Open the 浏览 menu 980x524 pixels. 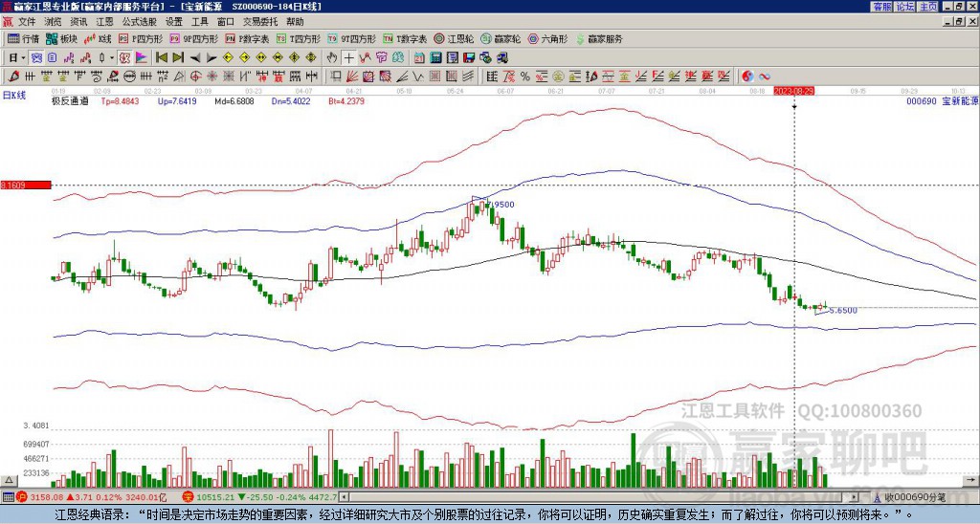[54, 22]
